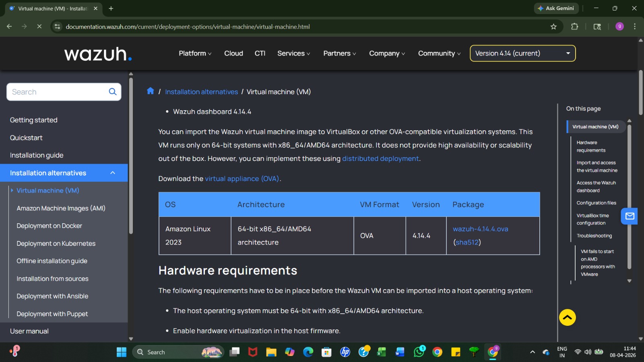Screen dimensions: 644x362
Task: Stop loading the page with the X button
Action: 39,27
